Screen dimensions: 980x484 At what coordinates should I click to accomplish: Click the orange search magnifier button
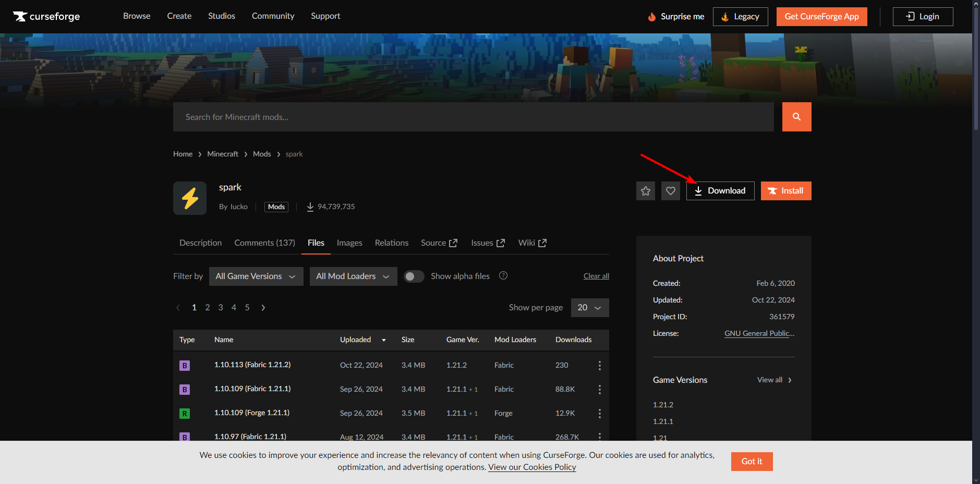(x=796, y=117)
